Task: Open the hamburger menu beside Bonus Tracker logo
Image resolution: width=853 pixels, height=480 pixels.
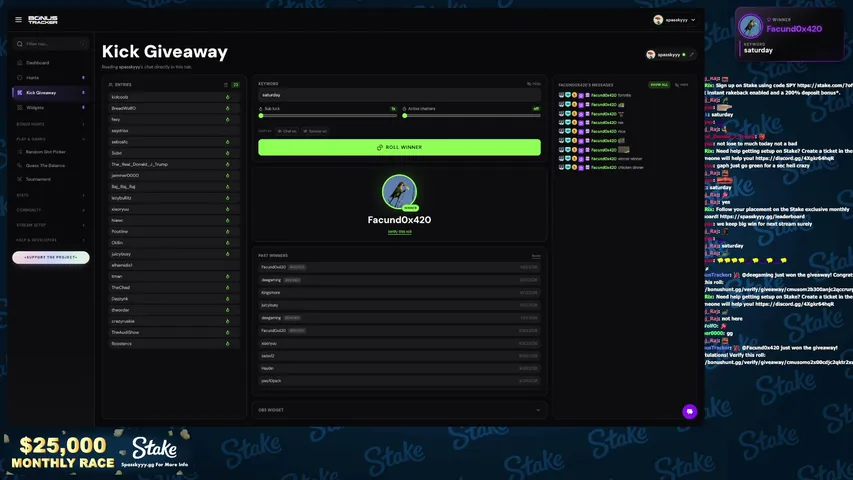Action: tap(18, 20)
